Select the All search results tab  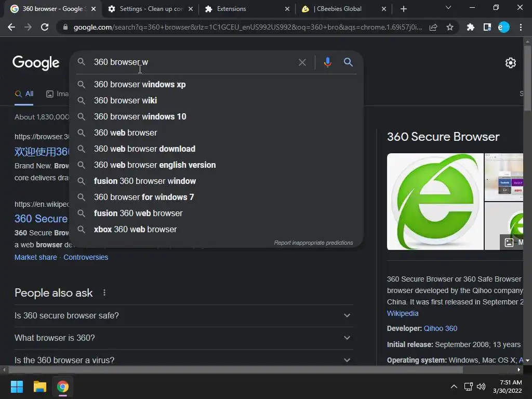click(24, 94)
